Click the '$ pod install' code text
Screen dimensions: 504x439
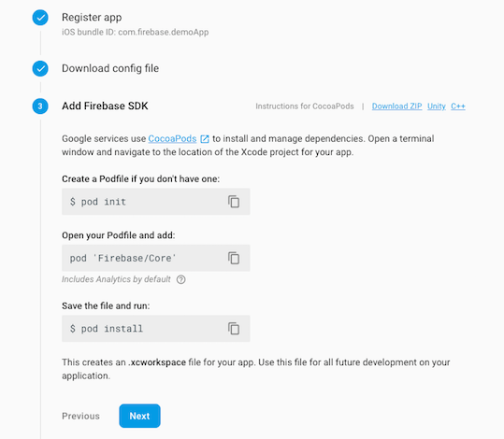[107, 329]
